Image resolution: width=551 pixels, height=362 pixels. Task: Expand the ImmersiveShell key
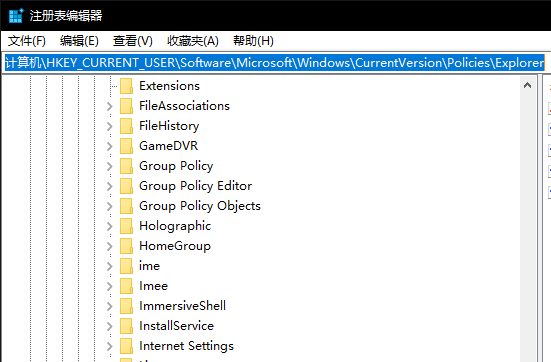point(110,306)
